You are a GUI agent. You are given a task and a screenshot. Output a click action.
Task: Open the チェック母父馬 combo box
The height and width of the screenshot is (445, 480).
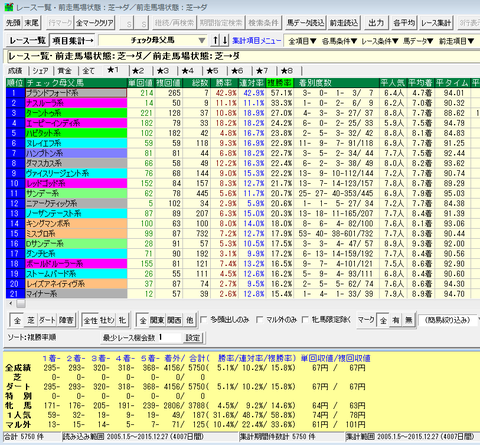(153, 40)
